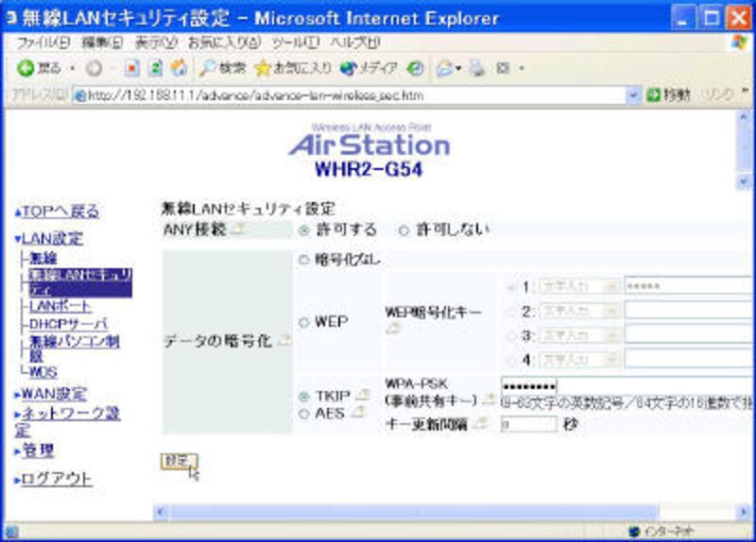
Task: Open the DHCPサーバ sidebar link
Action: coord(68,324)
